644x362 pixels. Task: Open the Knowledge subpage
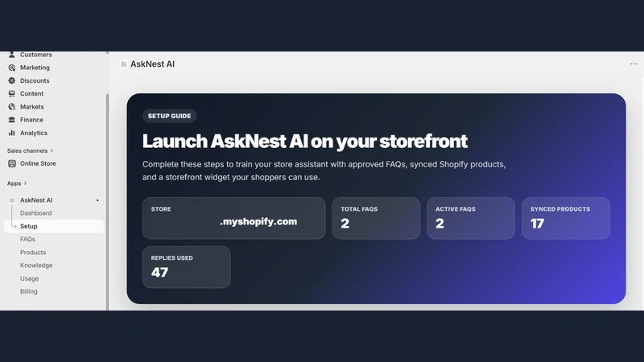click(x=36, y=265)
